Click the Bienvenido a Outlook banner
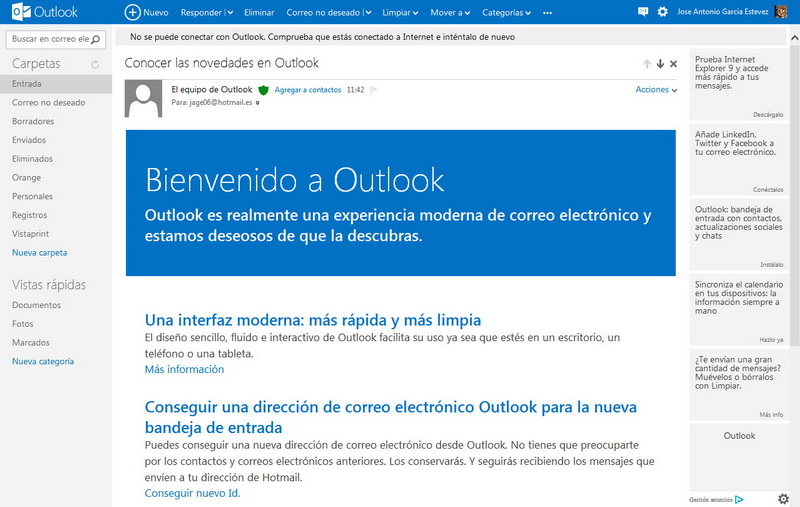Viewport: 800px width, 507px height. pos(401,203)
